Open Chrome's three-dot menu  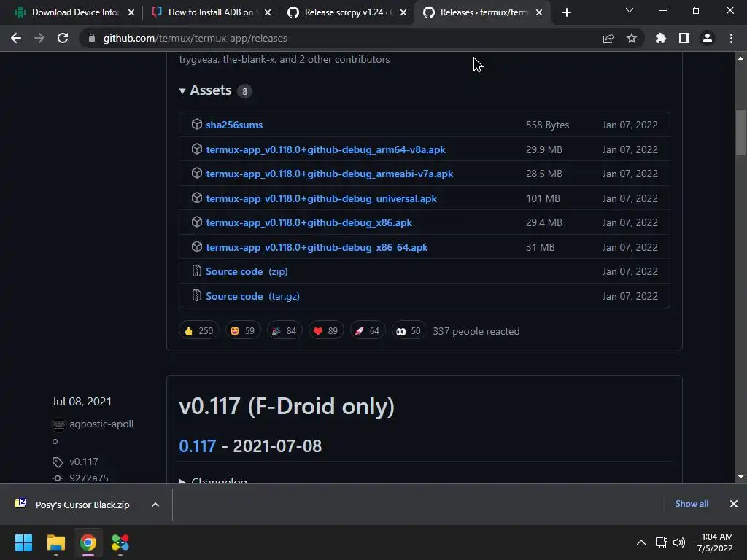coord(731,38)
